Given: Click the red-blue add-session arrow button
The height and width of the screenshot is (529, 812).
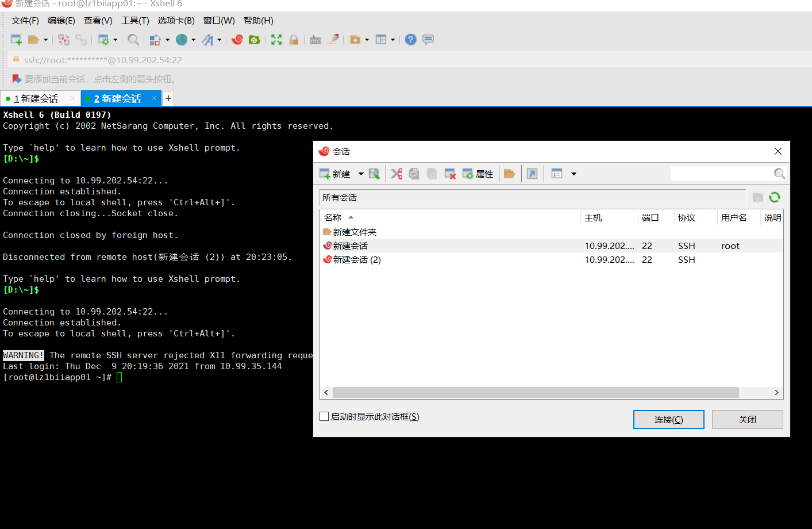Looking at the screenshot, I should pos(17,79).
